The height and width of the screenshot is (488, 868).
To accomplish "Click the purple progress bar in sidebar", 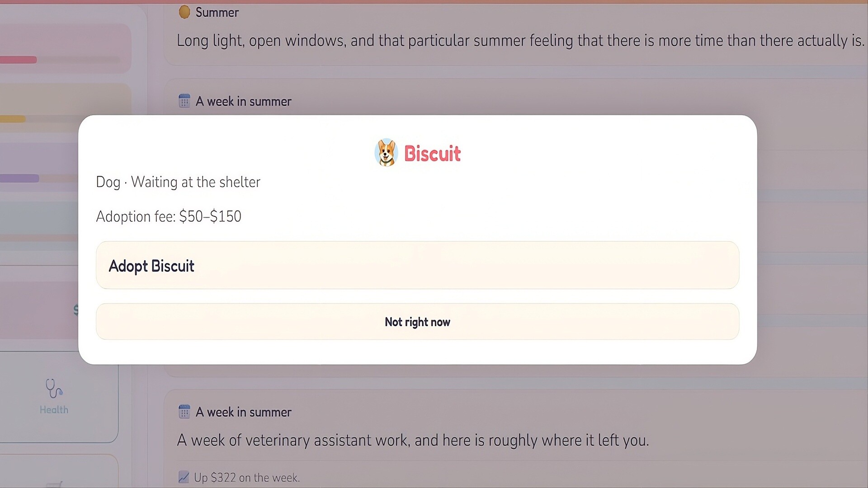I will coord(19,178).
